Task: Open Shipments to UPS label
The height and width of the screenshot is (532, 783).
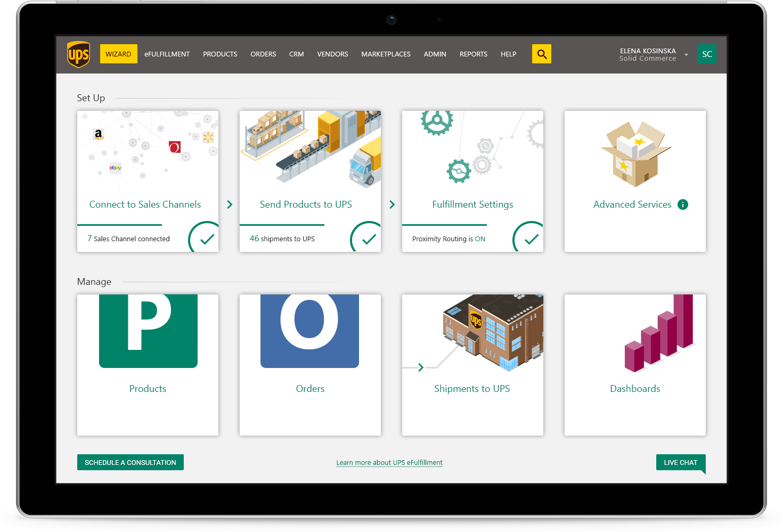Action: pos(472,389)
